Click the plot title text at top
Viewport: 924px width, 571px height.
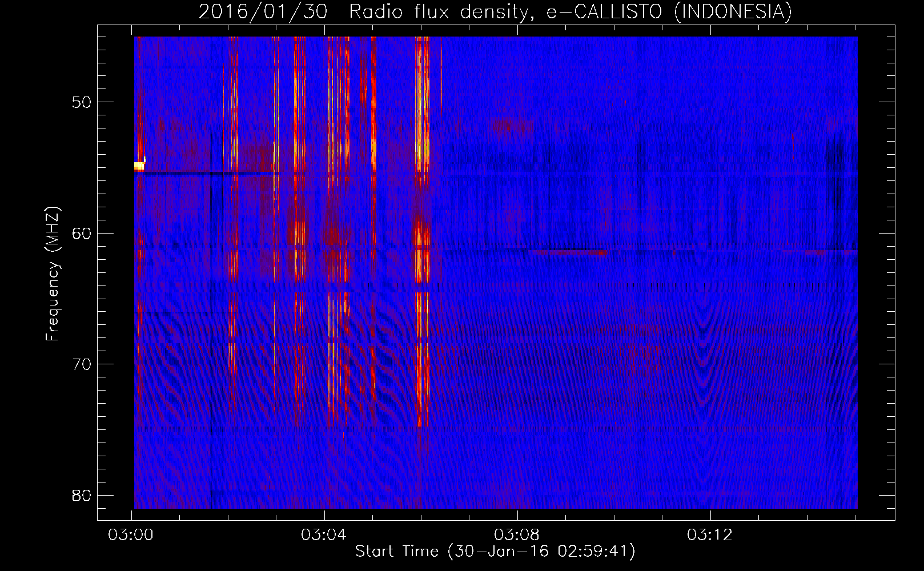495,11
